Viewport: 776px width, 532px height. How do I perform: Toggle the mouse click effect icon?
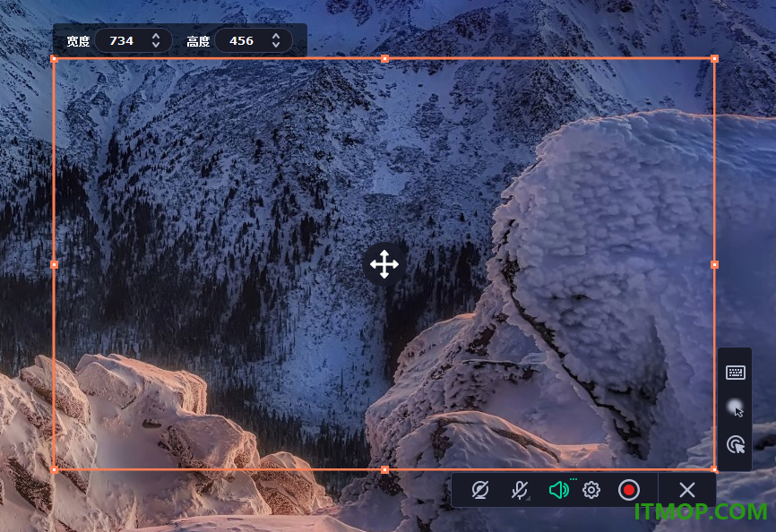coord(736,444)
